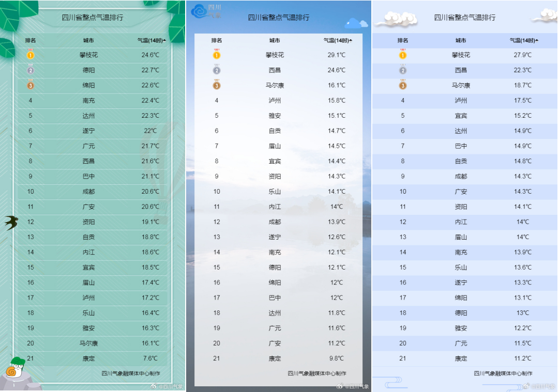Viewport: 559px width, 392px height.
Task: Click the bronze medal beside 马尔康 18.7℃
Action: click(x=403, y=85)
